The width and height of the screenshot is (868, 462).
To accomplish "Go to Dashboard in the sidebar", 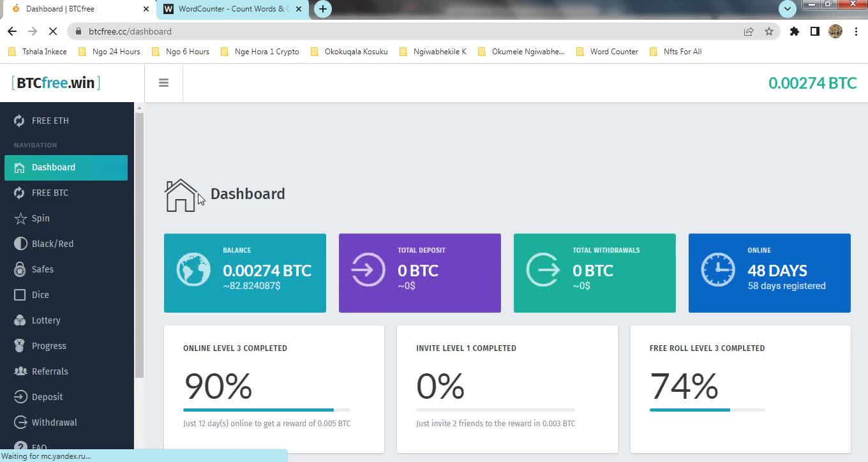I will click(66, 167).
